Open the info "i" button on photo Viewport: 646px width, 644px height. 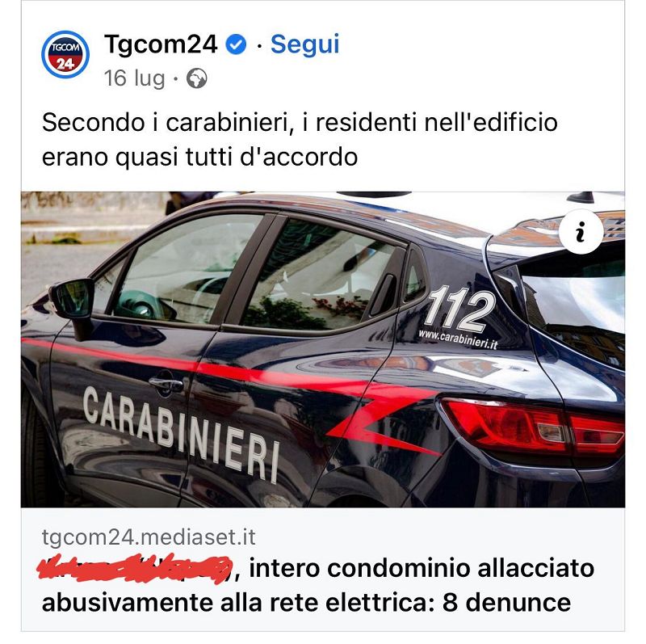click(x=581, y=232)
